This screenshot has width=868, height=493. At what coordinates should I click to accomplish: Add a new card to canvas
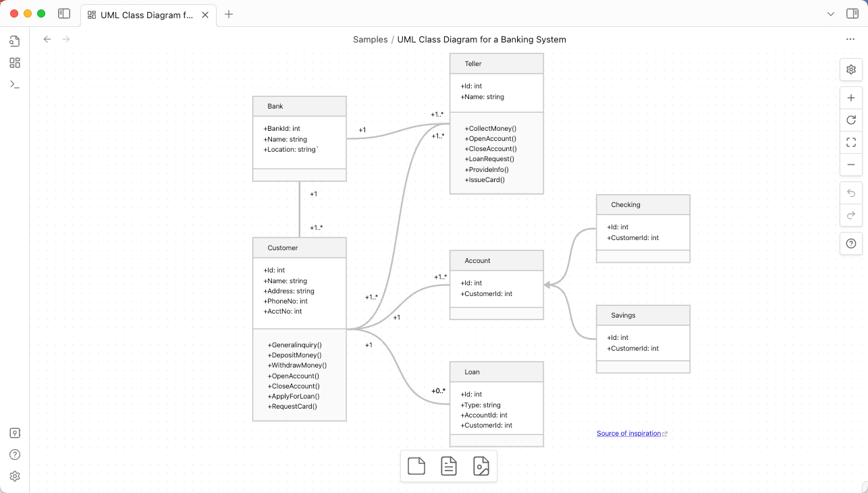(x=416, y=466)
